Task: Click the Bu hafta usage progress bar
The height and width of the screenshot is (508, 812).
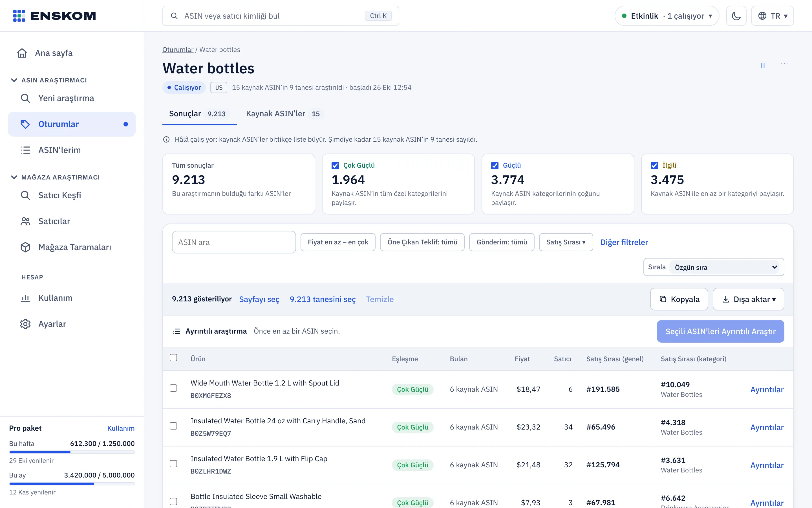Action: pos(72,452)
